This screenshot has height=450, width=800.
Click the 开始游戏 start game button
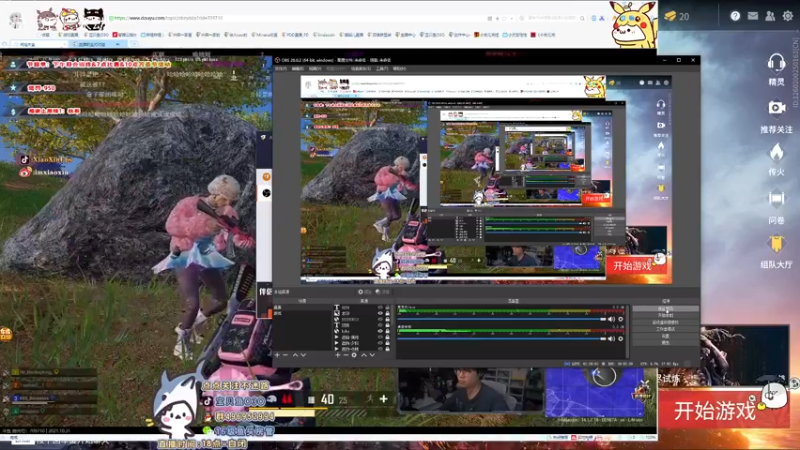coord(714,410)
